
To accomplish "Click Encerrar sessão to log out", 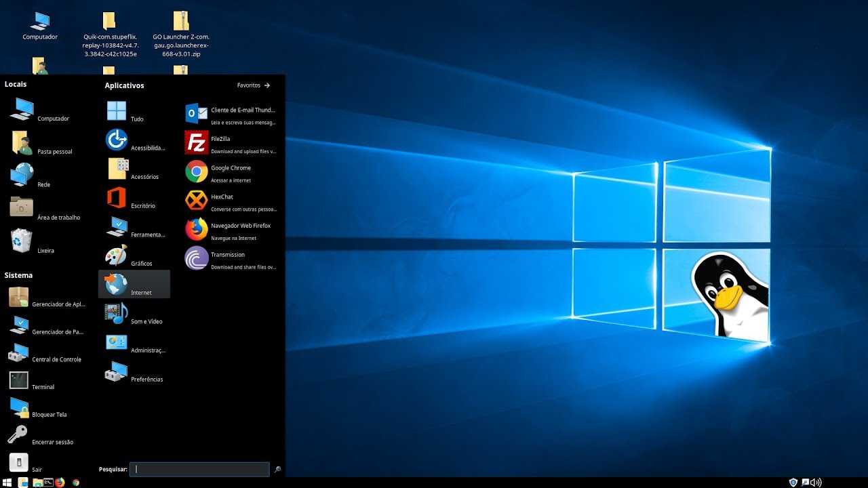I will tap(51, 441).
